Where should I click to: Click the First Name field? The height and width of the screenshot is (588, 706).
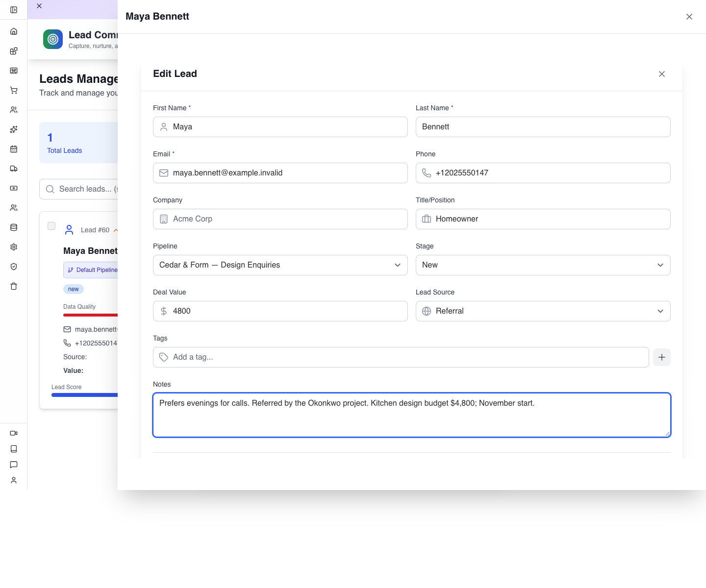click(x=280, y=127)
